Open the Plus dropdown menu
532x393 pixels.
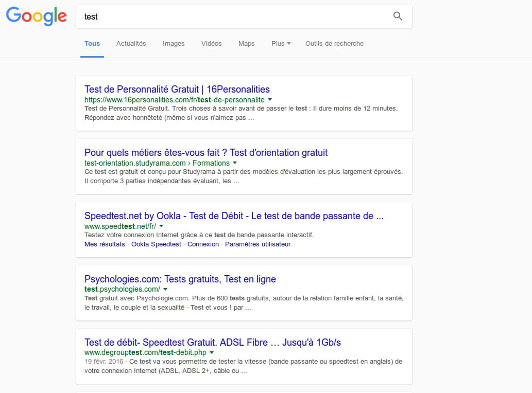point(281,44)
